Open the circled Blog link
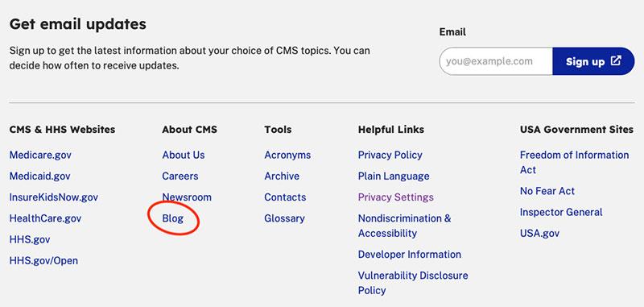This screenshot has height=307, width=644. (173, 218)
